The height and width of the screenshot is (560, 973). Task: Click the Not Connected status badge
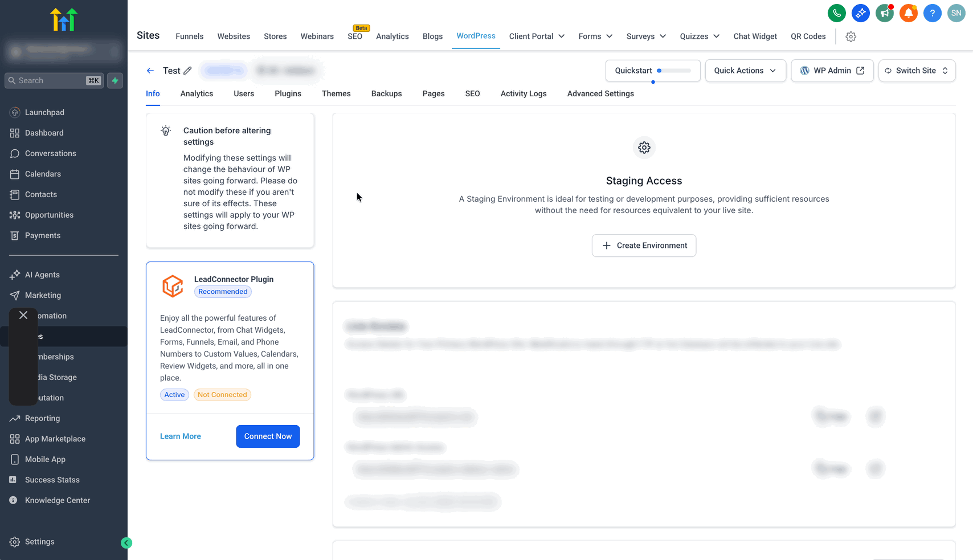(222, 395)
